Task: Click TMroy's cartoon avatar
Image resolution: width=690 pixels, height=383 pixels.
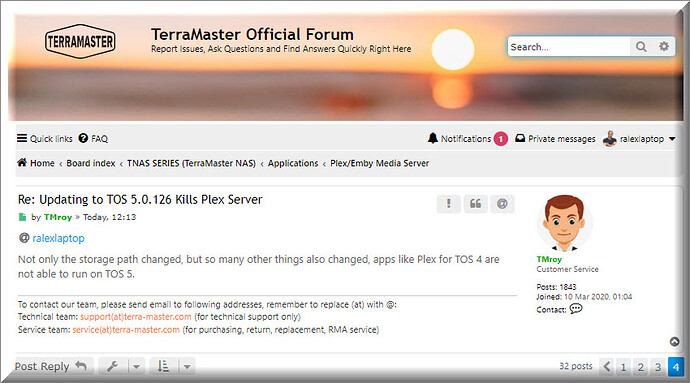Action: click(565, 223)
